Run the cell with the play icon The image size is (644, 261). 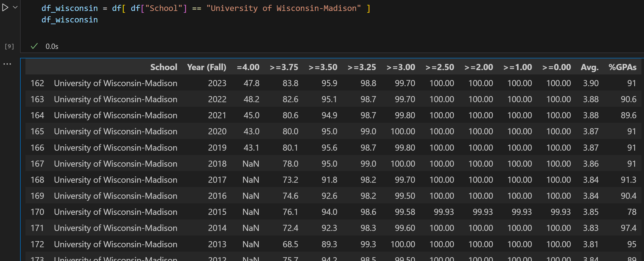click(x=5, y=8)
